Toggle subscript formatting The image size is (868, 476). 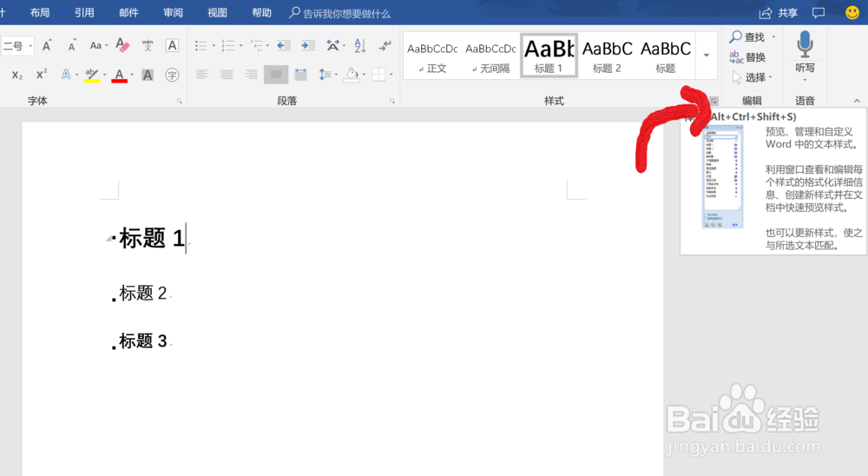17,75
